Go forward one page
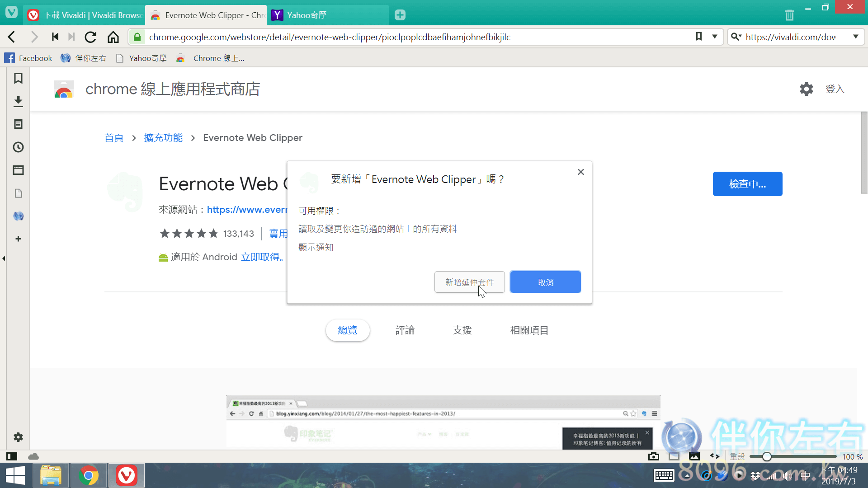Screen dimensions: 868x488 pos(34,37)
